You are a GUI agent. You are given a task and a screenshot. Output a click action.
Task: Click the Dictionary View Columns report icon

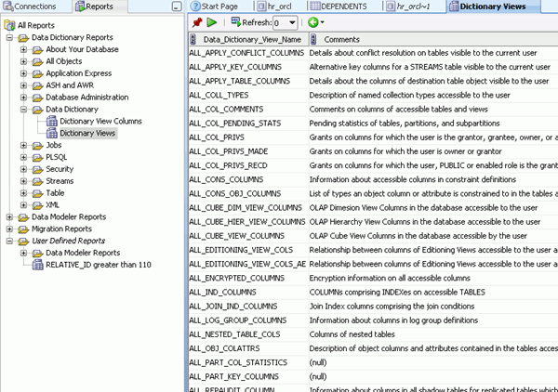click(51, 121)
